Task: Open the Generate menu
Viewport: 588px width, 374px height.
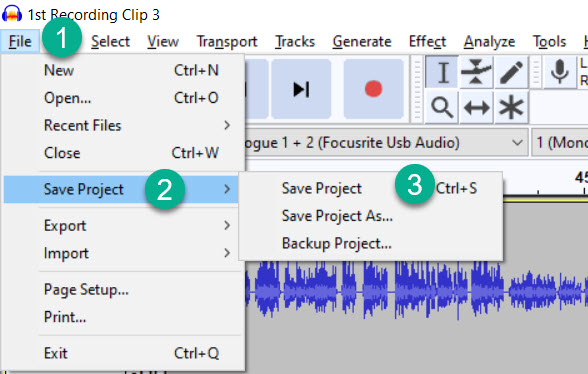Action: [x=362, y=41]
